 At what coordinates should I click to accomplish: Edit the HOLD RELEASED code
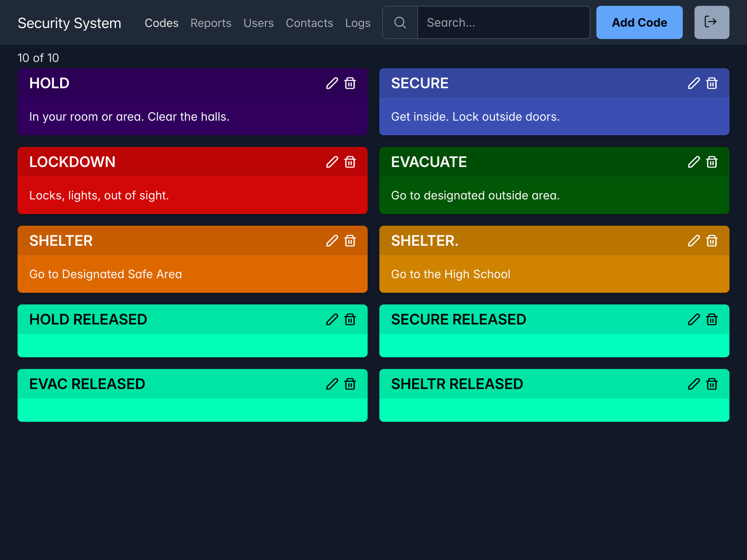[332, 320]
